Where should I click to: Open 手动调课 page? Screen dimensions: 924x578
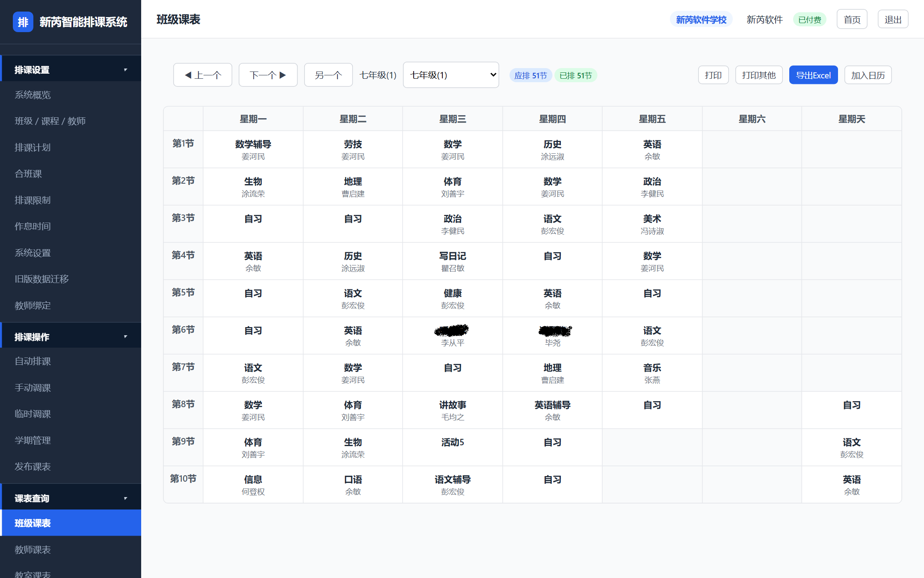click(71, 388)
